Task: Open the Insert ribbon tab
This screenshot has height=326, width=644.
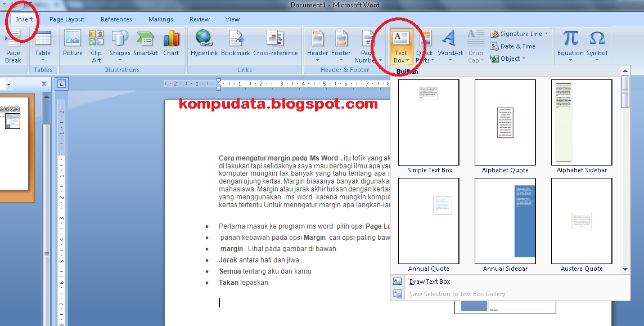Action: click(24, 19)
